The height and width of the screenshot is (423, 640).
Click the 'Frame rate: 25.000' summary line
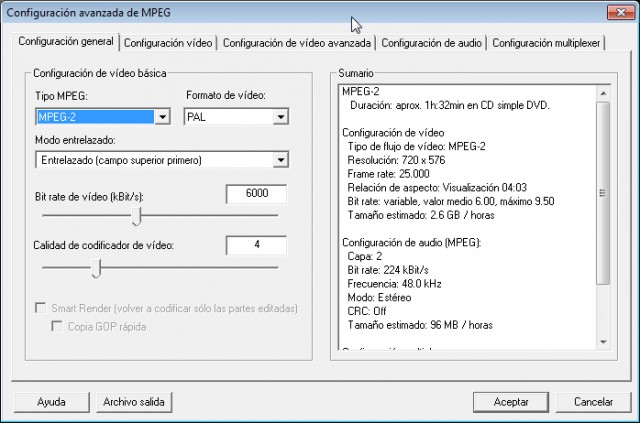click(x=388, y=174)
